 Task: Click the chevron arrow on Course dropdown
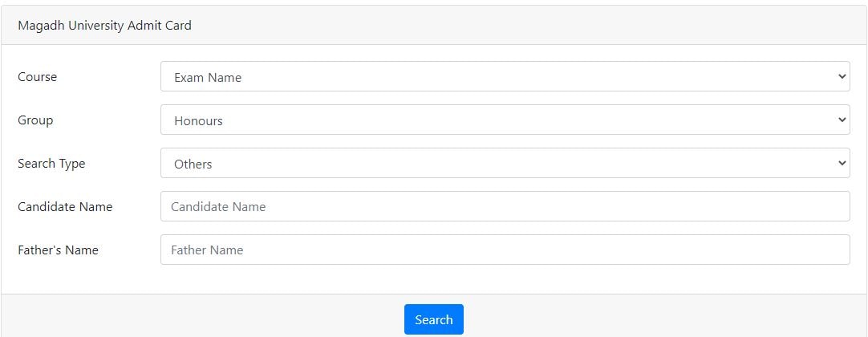[x=842, y=77]
